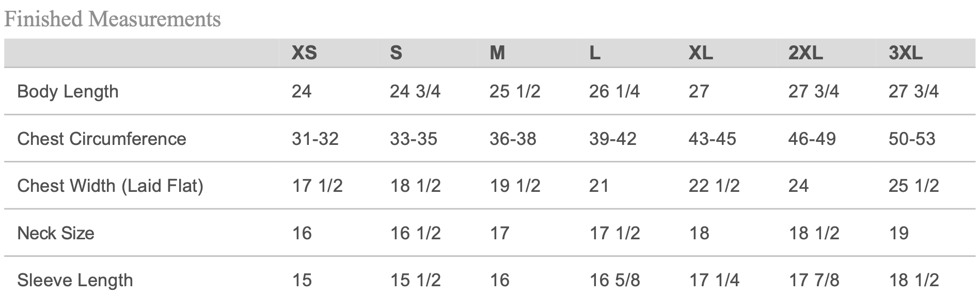This screenshot has width=980, height=295.
Task: Select Sleeve Length value 17 7/8
Action: tap(814, 280)
